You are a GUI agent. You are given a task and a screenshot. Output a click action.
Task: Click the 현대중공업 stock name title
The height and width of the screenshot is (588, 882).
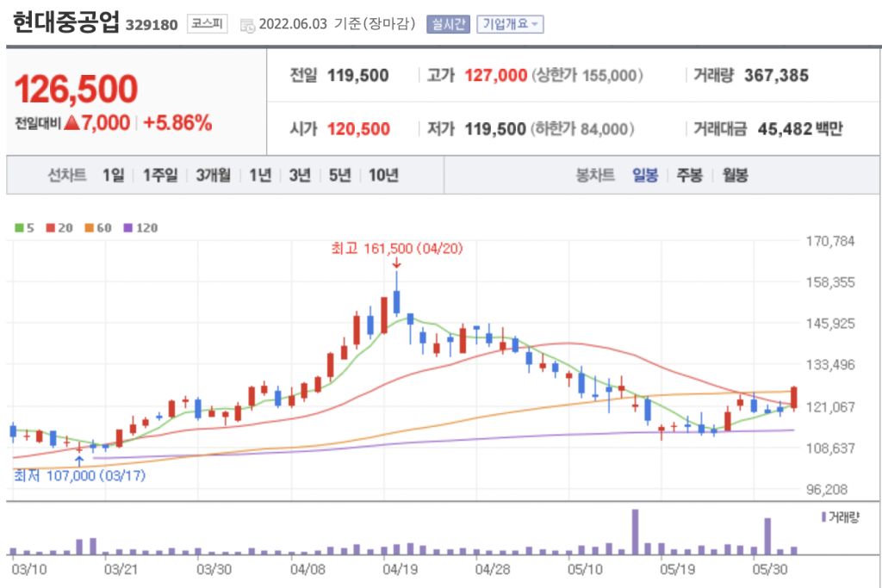(x=65, y=23)
